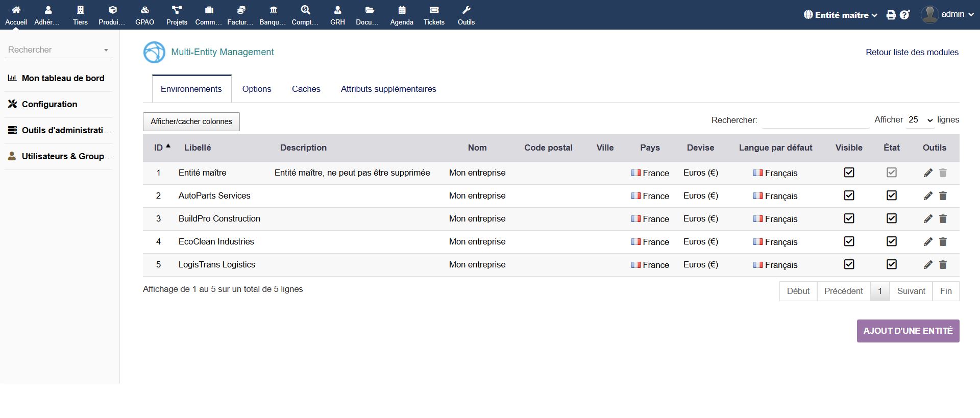Open the help icon in top bar
The image size is (980, 418).
pos(904,15)
